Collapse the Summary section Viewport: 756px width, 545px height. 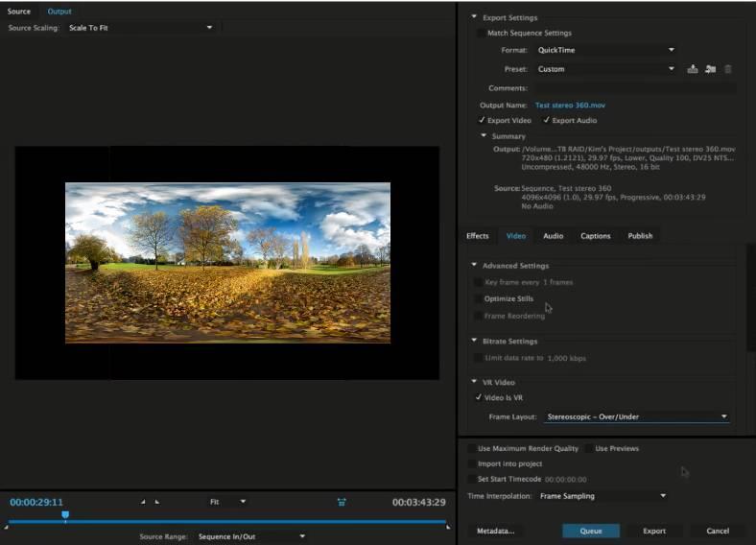point(484,136)
